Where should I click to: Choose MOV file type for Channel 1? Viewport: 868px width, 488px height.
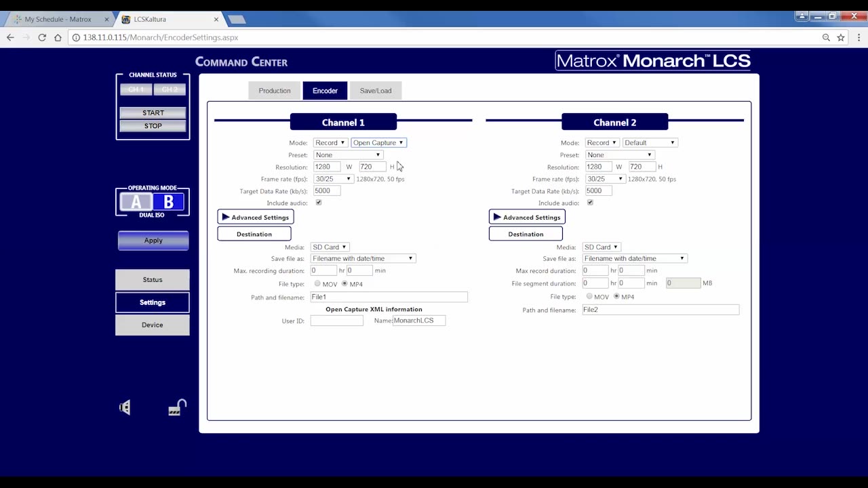[x=317, y=284]
